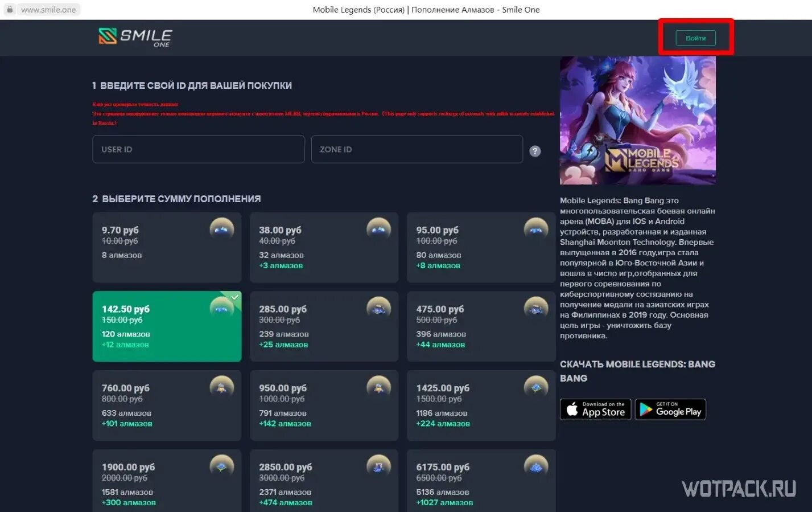Viewport: 812px width, 512px height.
Task: Select the 475.00 руб 396 алмазов package
Action: click(x=481, y=326)
